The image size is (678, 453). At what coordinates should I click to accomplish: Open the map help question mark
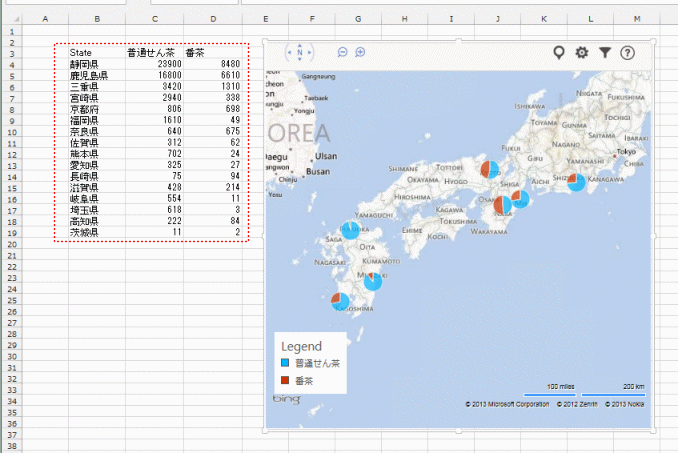pos(628,52)
